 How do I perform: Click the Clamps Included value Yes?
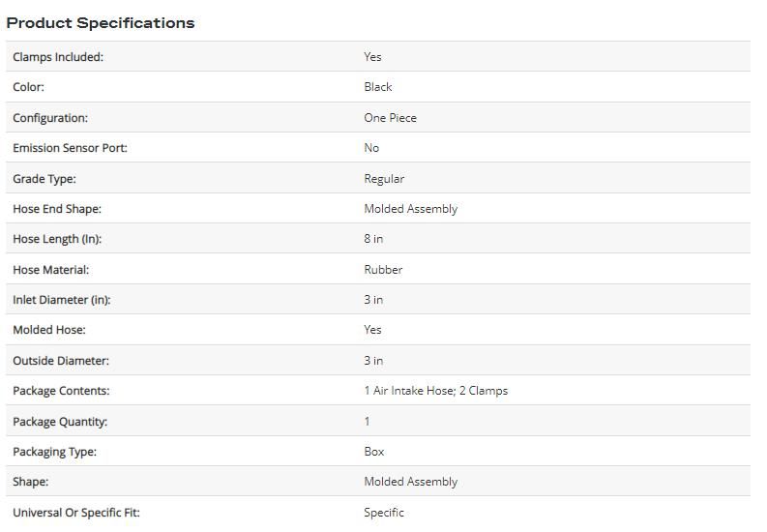(x=372, y=57)
